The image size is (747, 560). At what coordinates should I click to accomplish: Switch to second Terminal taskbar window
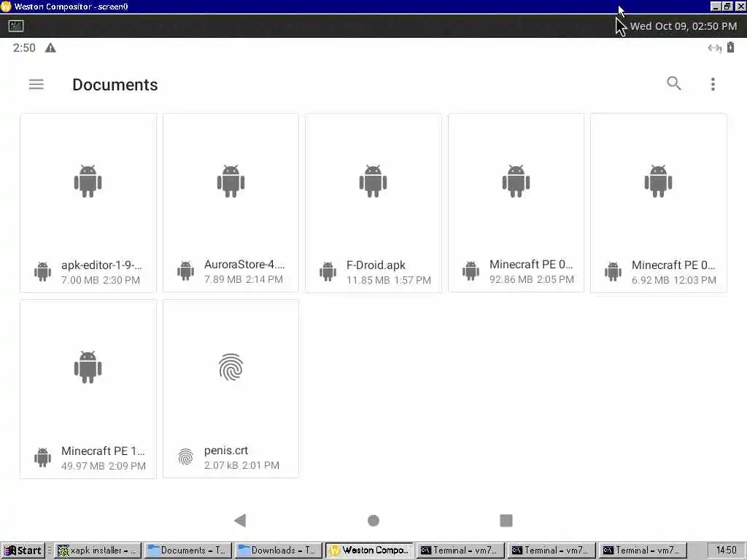coord(551,551)
